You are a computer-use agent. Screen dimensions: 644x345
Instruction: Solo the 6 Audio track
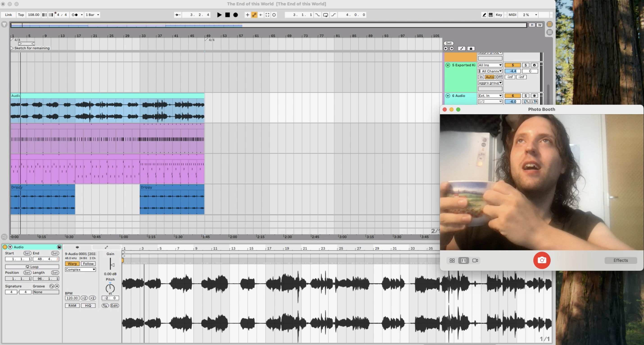[526, 96]
